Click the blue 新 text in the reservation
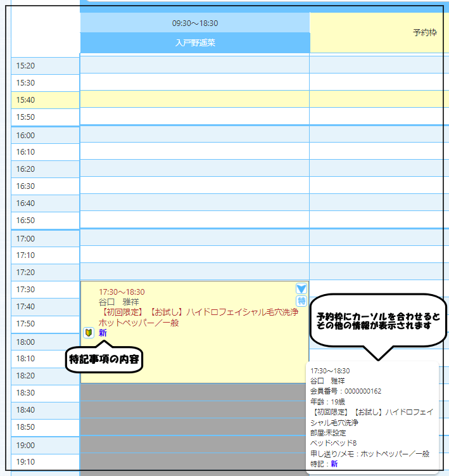449x476 pixels. (x=103, y=333)
